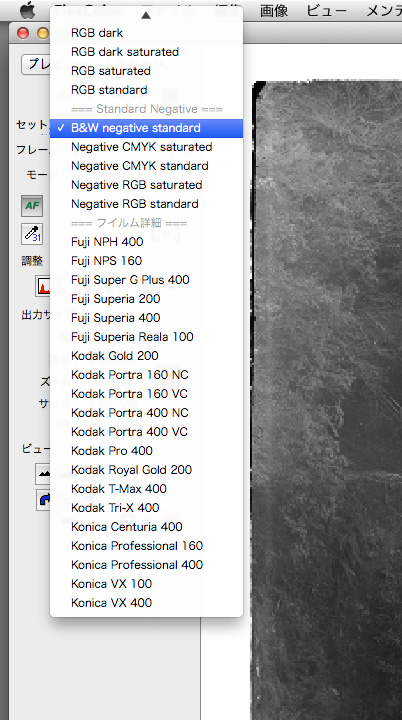Select B&W negative standard option
402x720 pixels.
click(146, 128)
